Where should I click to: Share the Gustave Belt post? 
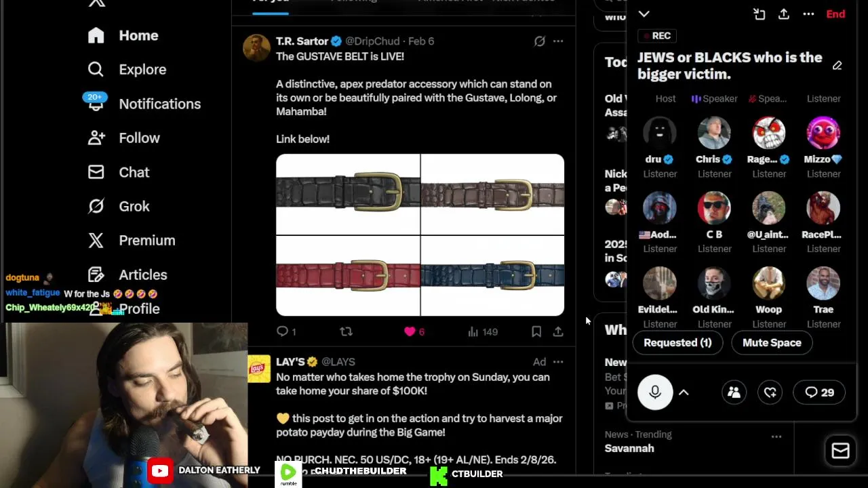point(558,331)
